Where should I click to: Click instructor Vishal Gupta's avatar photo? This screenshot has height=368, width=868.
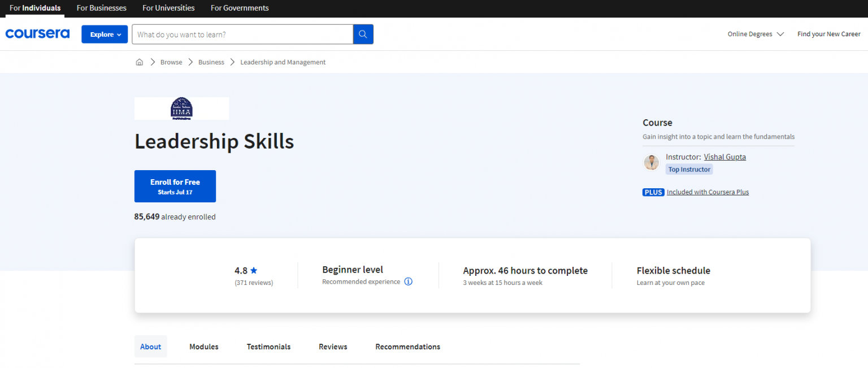coord(652,163)
